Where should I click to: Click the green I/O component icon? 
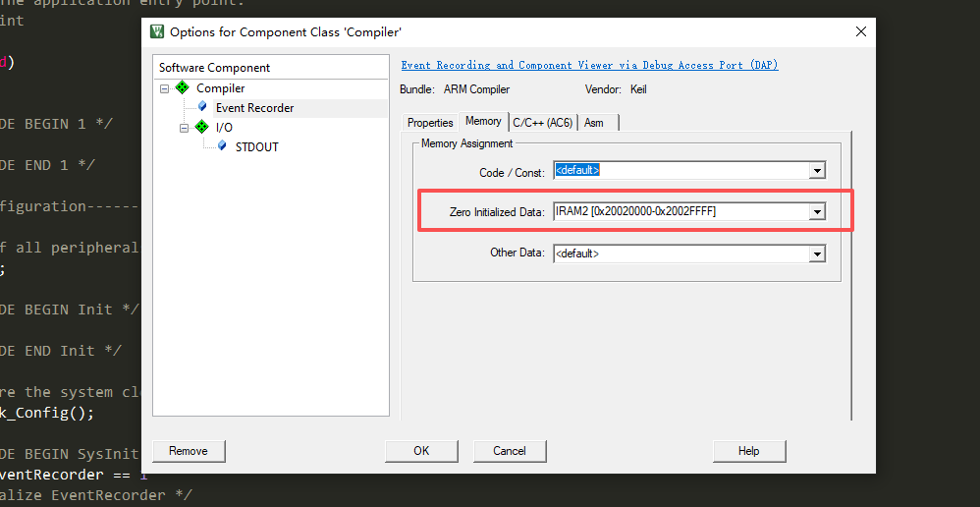pyautogui.click(x=202, y=127)
